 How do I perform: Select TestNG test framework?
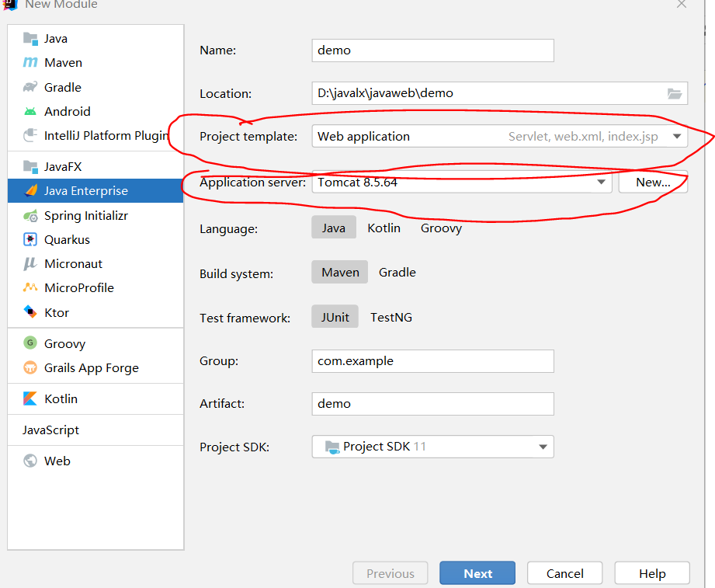(390, 317)
